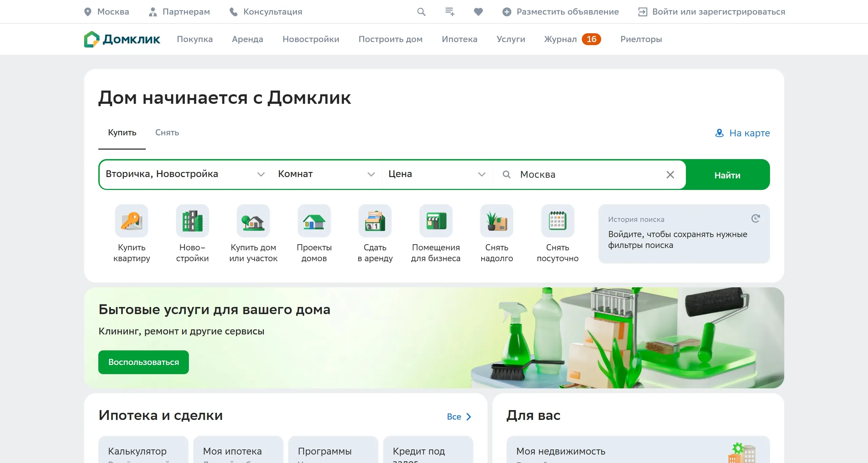Viewport: 868px width, 463px height.
Task: Click the Помещения для бизнеса icon
Action: point(436,221)
